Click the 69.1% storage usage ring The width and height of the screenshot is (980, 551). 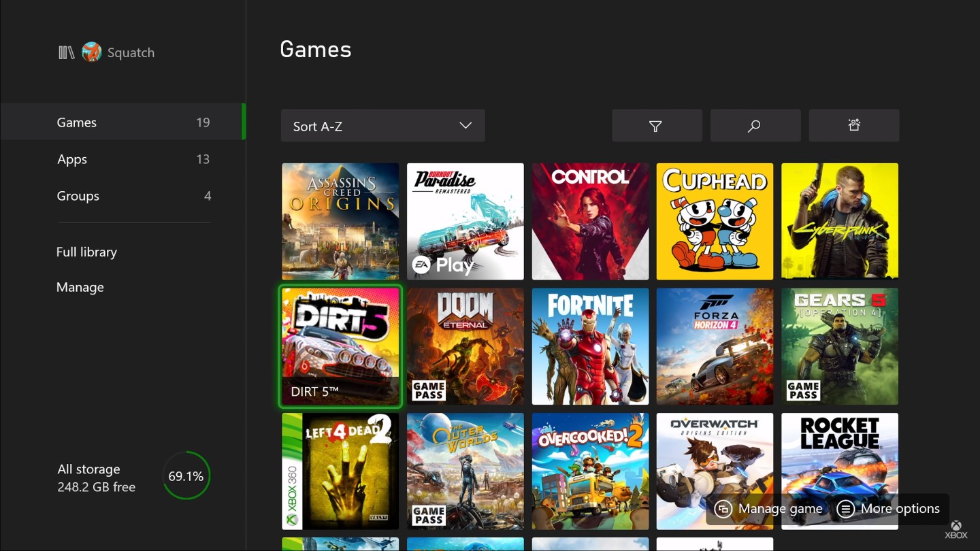tap(186, 476)
